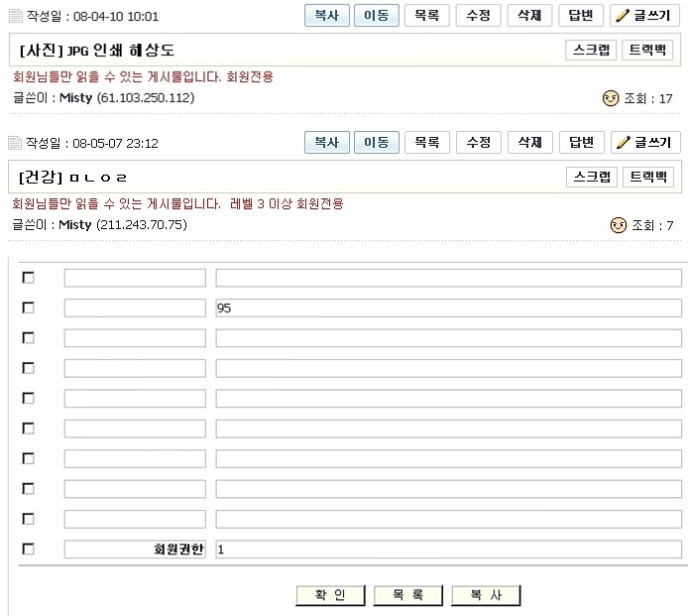Screen dimensions: 688x616
Task: Click 복사 button for the JPG 인쇄 해상도 post
Action: coord(327,16)
